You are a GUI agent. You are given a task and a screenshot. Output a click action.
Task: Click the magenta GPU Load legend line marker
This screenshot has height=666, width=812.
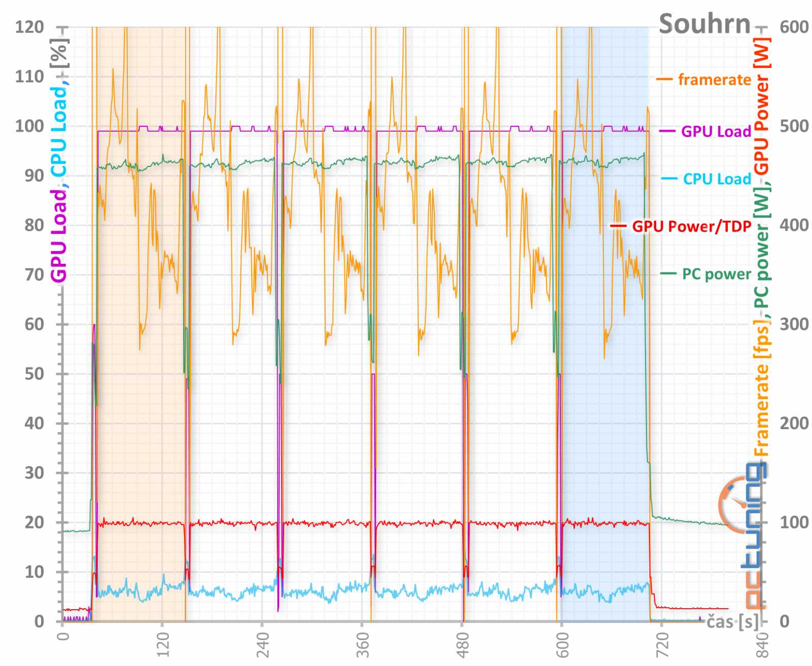667,131
